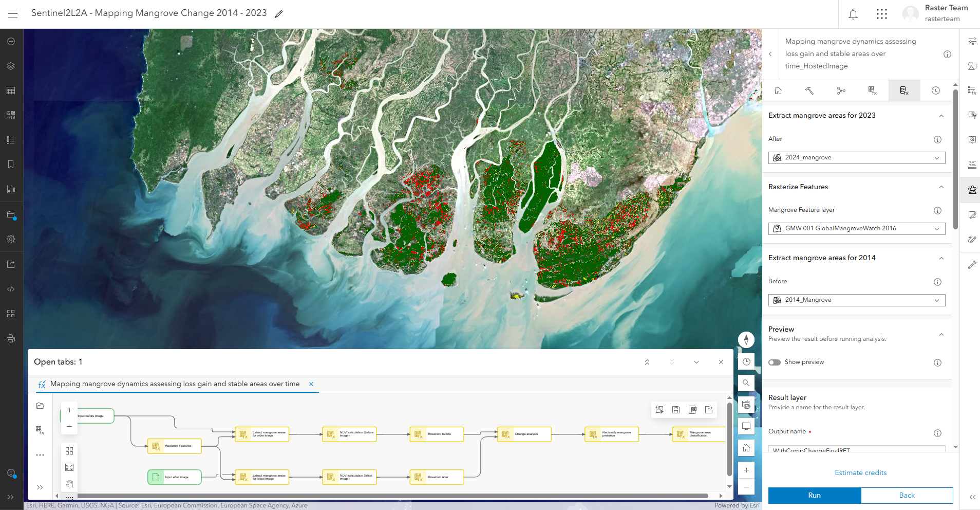Open the Mangrove Feature layer dropdown
The image size is (980, 510).
click(857, 228)
